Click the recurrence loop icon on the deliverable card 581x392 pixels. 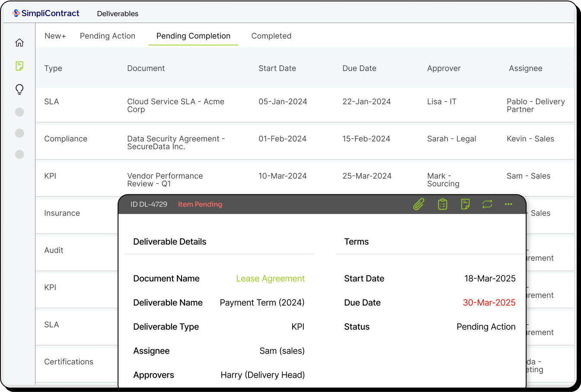[x=487, y=204]
